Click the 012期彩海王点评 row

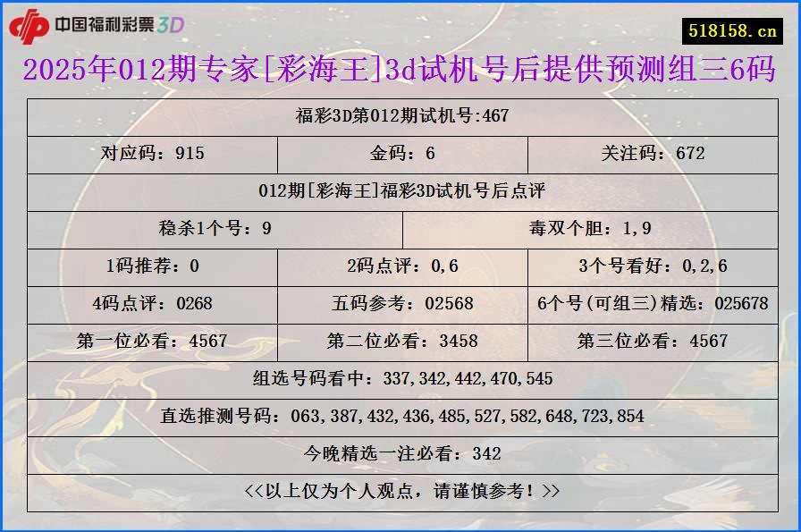pyautogui.click(x=400, y=191)
